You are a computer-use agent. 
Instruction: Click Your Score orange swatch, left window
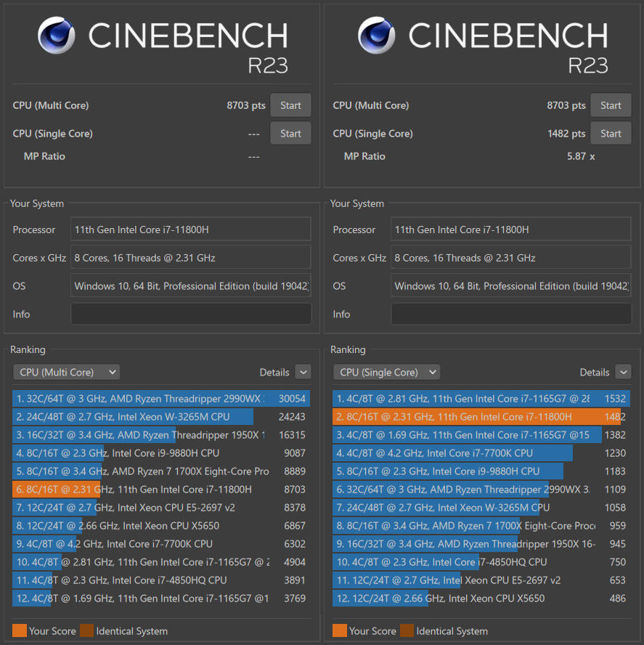click(20, 630)
